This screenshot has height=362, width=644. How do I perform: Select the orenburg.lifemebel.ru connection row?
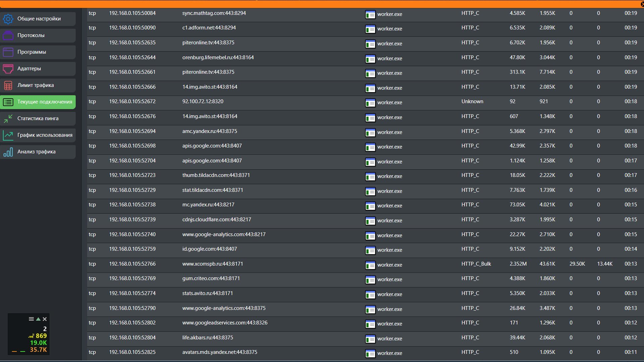pyautogui.click(x=218, y=58)
